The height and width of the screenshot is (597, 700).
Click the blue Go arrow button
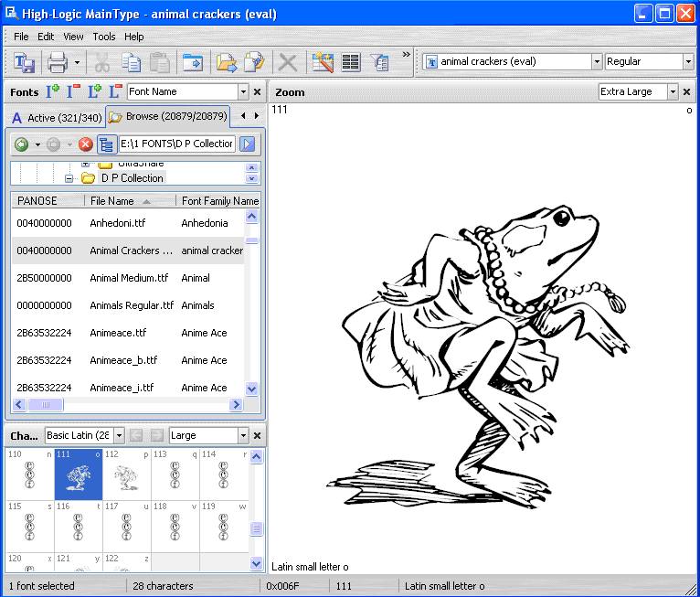tap(248, 144)
